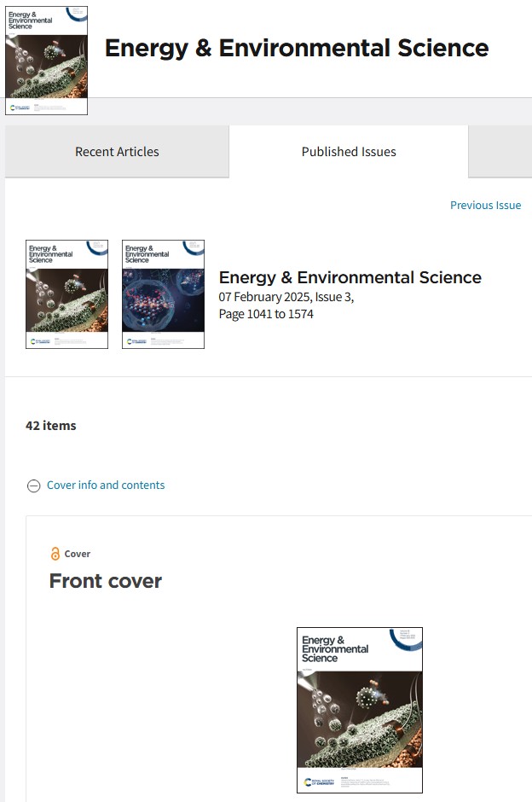Collapse section using the circled minus icon

[34, 485]
